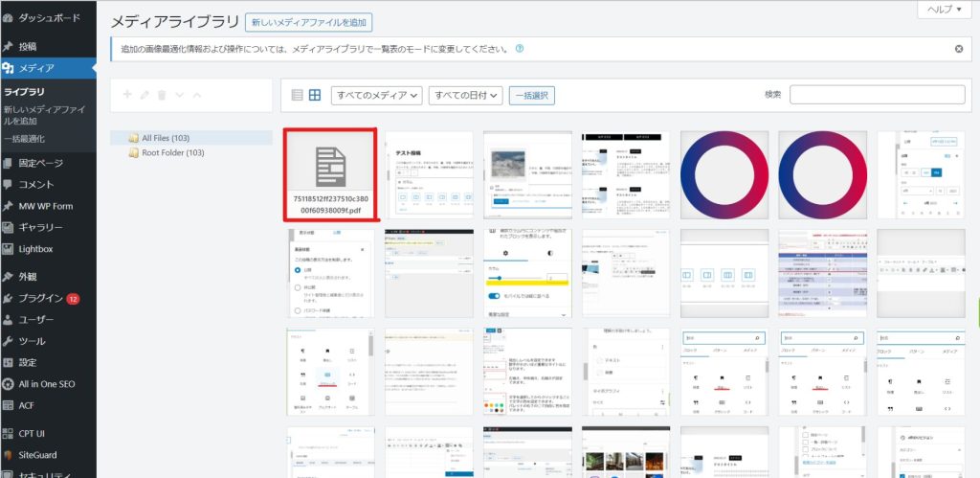The width and height of the screenshot is (980, 478).
Task: Select the PDF file thumbnail
Action: [x=331, y=175]
